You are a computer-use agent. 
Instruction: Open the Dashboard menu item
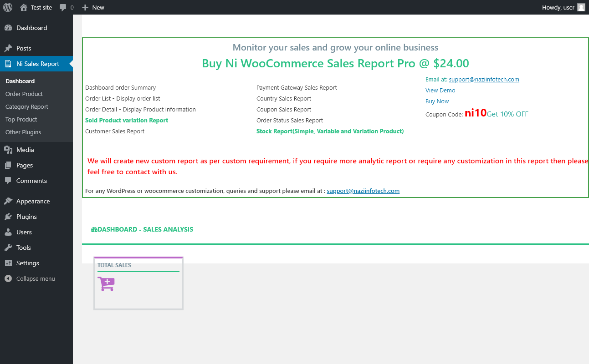tap(36, 28)
